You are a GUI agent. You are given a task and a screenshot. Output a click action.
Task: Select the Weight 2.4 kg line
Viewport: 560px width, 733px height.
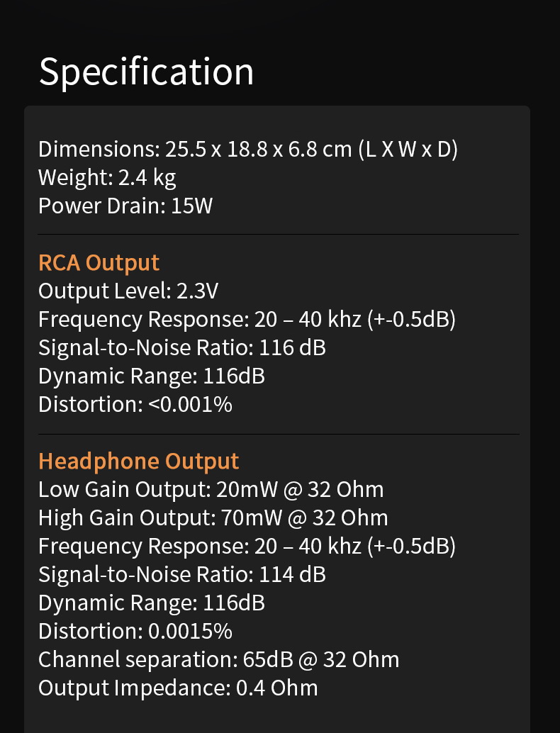[107, 178]
